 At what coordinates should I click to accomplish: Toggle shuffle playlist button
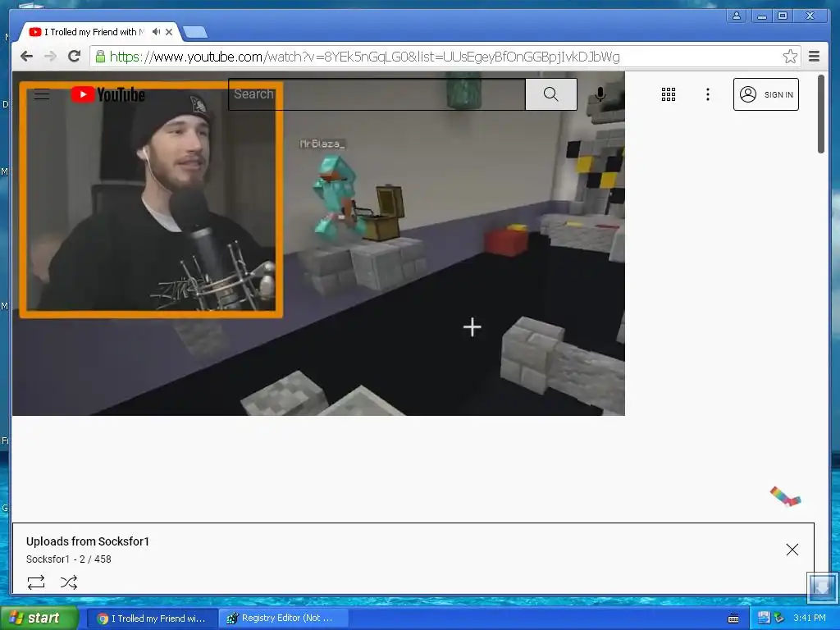pyautogui.click(x=69, y=582)
